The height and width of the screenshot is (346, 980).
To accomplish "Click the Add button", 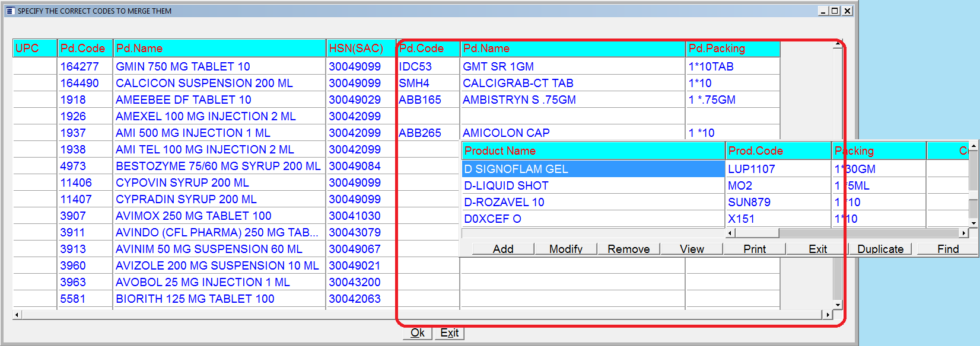I will 503,249.
